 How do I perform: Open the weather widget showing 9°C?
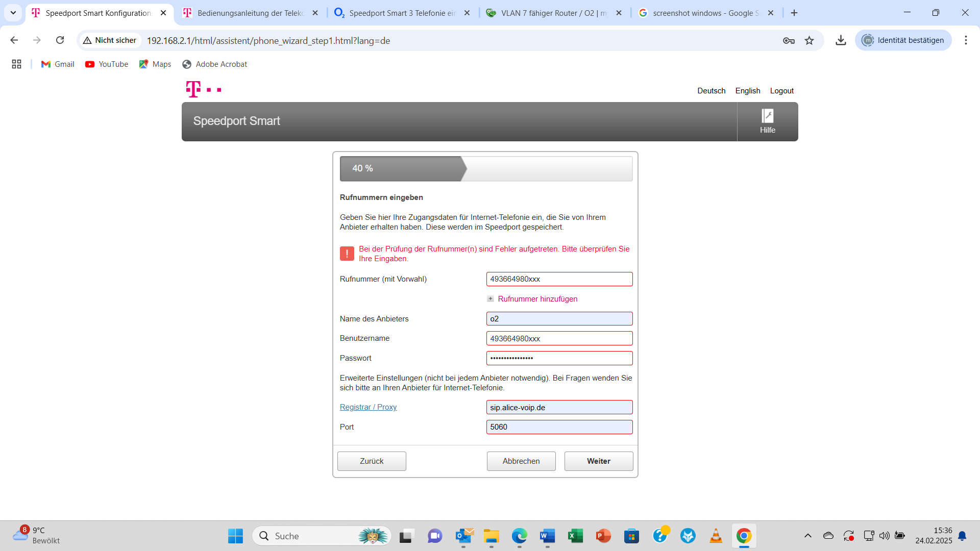37,536
